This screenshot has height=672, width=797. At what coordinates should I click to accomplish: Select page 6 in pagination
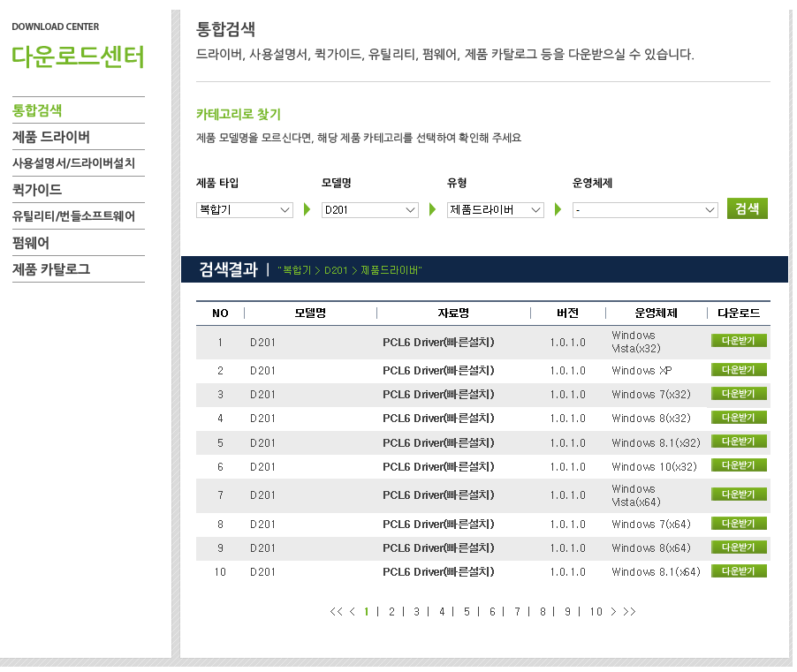pos(492,612)
